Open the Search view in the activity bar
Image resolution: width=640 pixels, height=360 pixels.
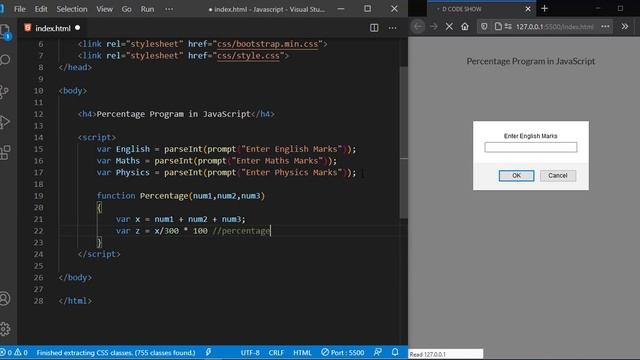(x=5, y=60)
